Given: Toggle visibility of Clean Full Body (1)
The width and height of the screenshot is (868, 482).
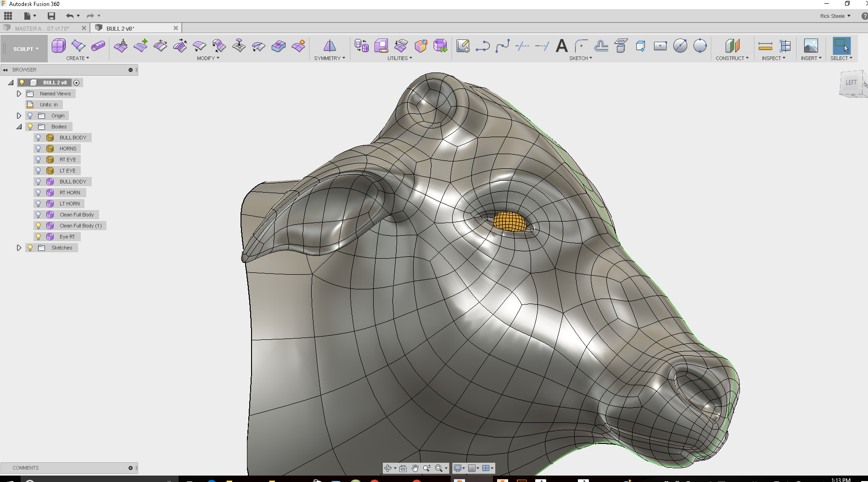Looking at the screenshot, I should pyautogui.click(x=39, y=225).
